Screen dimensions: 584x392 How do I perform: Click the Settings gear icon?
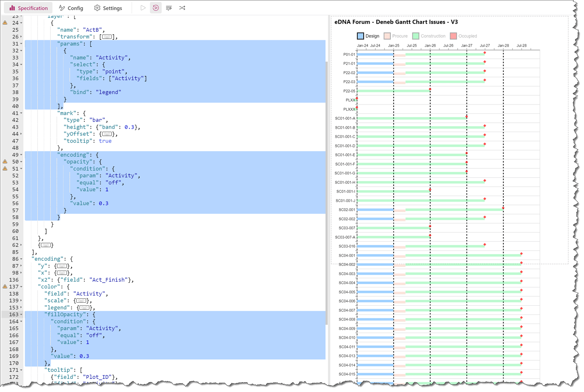97,8
